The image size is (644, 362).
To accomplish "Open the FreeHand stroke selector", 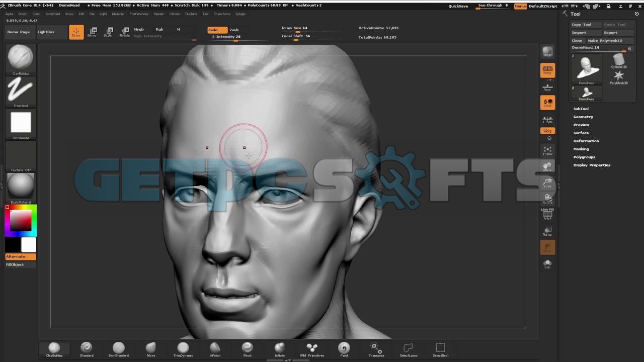I will pyautogui.click(x=21, y=92).
